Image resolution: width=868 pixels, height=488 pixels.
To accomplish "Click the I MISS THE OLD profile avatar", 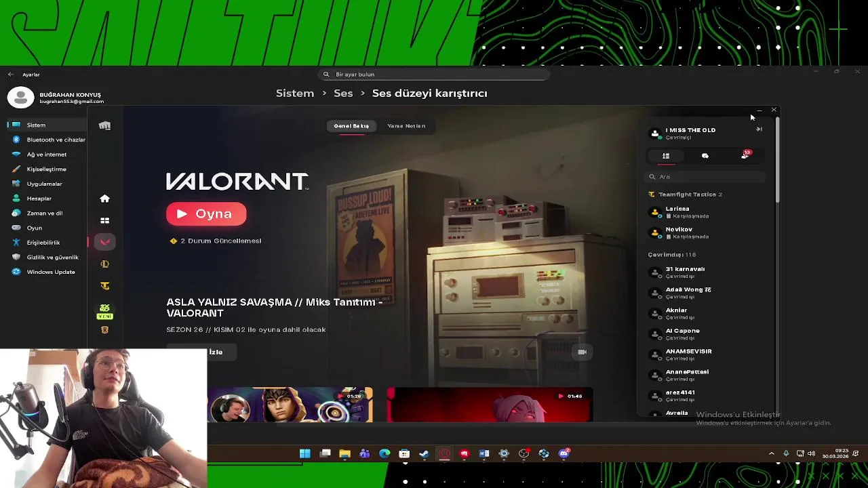I will [655, 134].
